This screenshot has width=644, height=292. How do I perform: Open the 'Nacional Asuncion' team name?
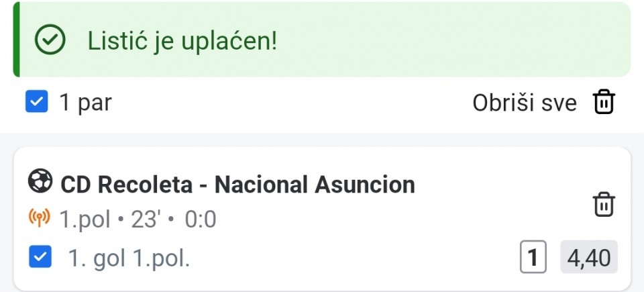tap(315, 185)
